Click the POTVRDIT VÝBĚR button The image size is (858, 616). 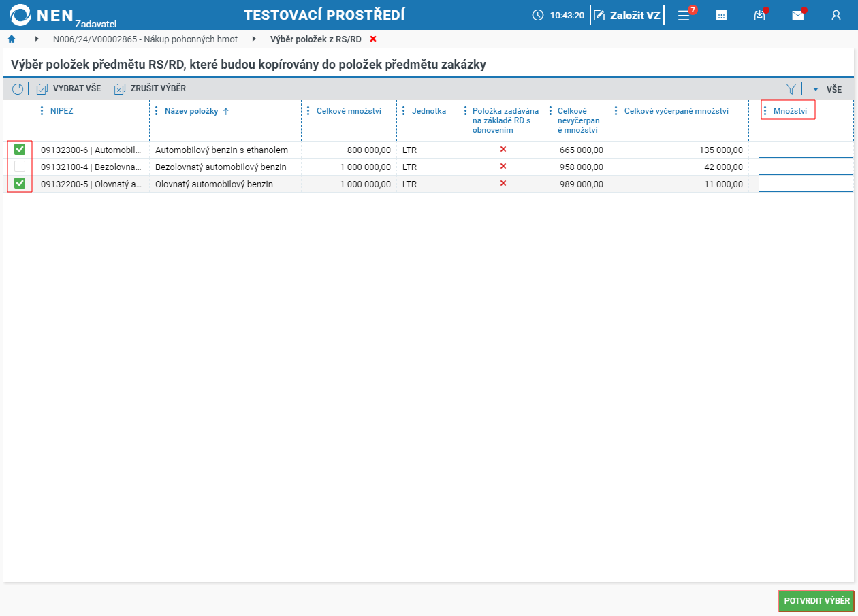tap(816, 601)
